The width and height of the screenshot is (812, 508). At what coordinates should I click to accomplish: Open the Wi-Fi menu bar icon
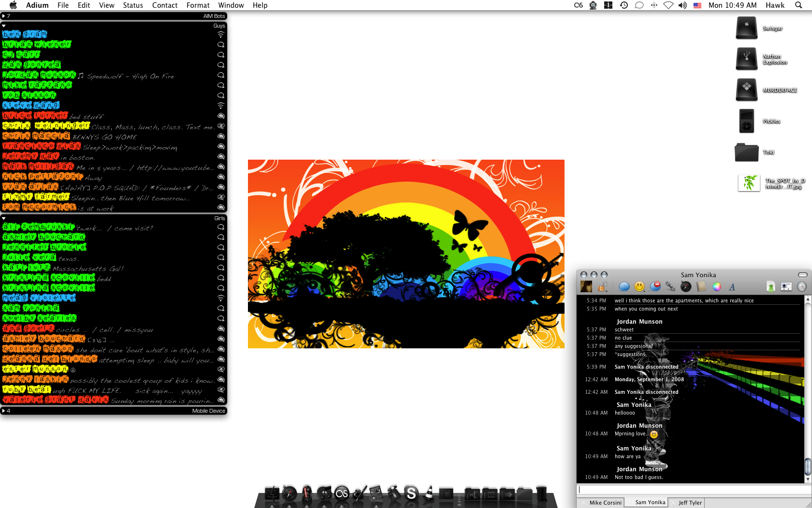[668, 5]
